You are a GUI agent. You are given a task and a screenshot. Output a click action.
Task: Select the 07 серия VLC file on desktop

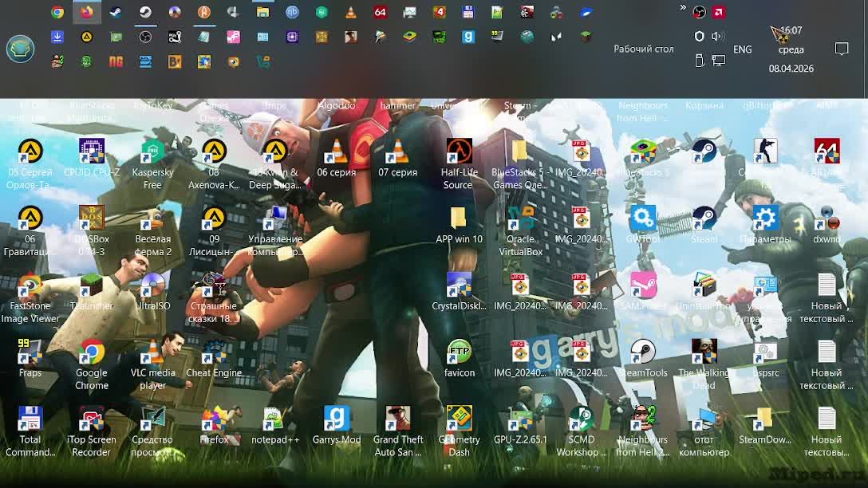[x=397, y=159]
